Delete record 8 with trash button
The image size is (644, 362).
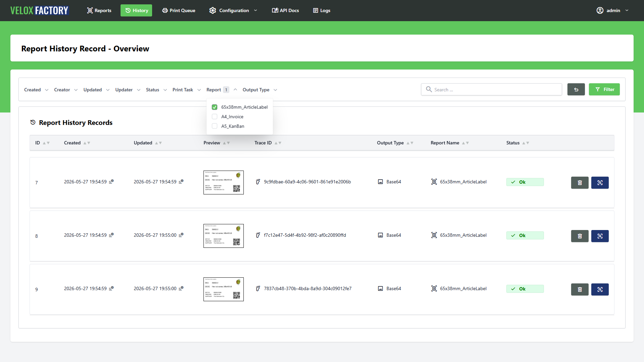coord(580,236)
